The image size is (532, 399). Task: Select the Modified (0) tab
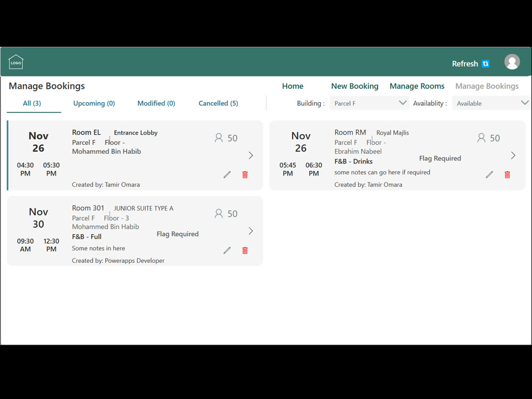156,103
